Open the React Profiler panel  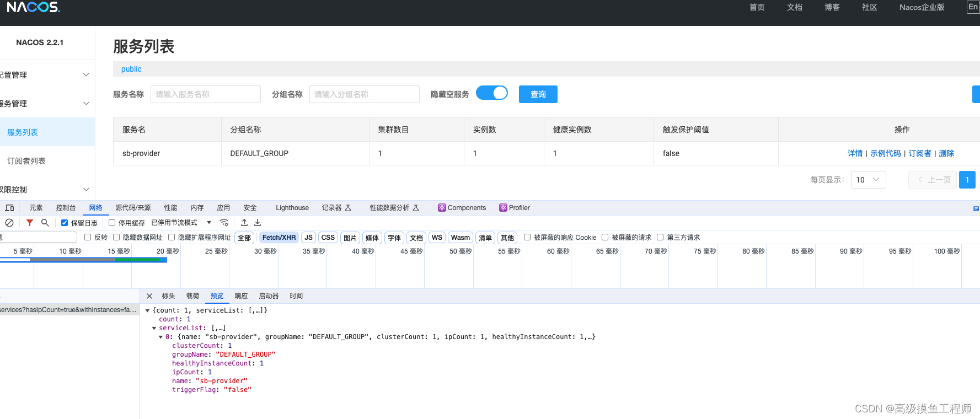pyautogui.click(x=515, y=208)
